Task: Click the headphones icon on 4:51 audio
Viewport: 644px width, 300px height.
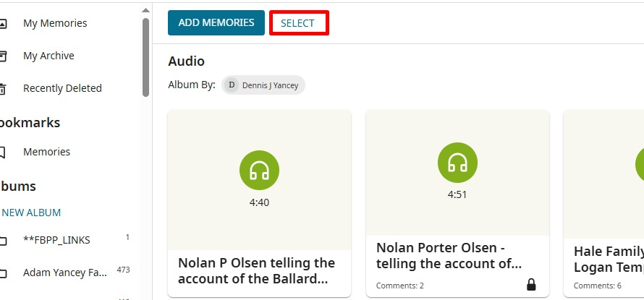Action: (x=457, y=163)
